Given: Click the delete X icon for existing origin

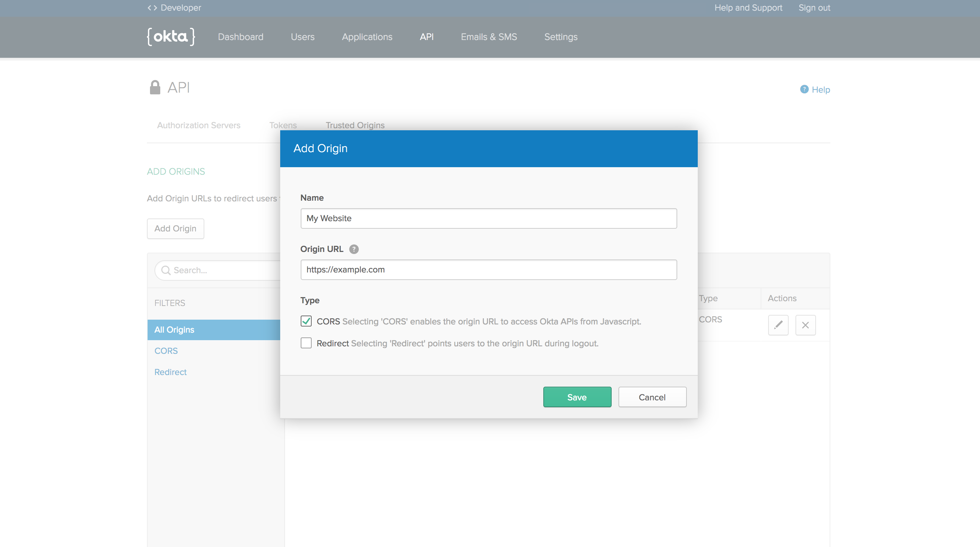Looking at the screenshot, I should click(x=805, y=325).
